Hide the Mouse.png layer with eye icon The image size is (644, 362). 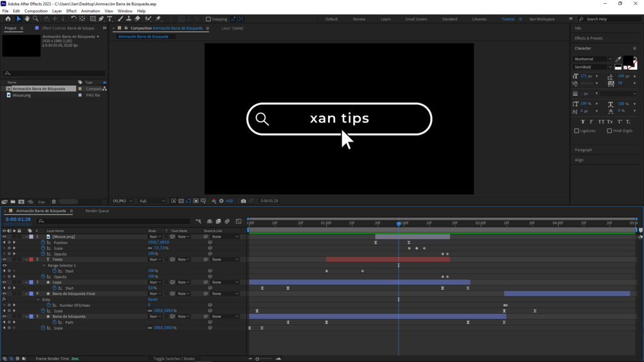pyautogui.click(x=4, y=237)
